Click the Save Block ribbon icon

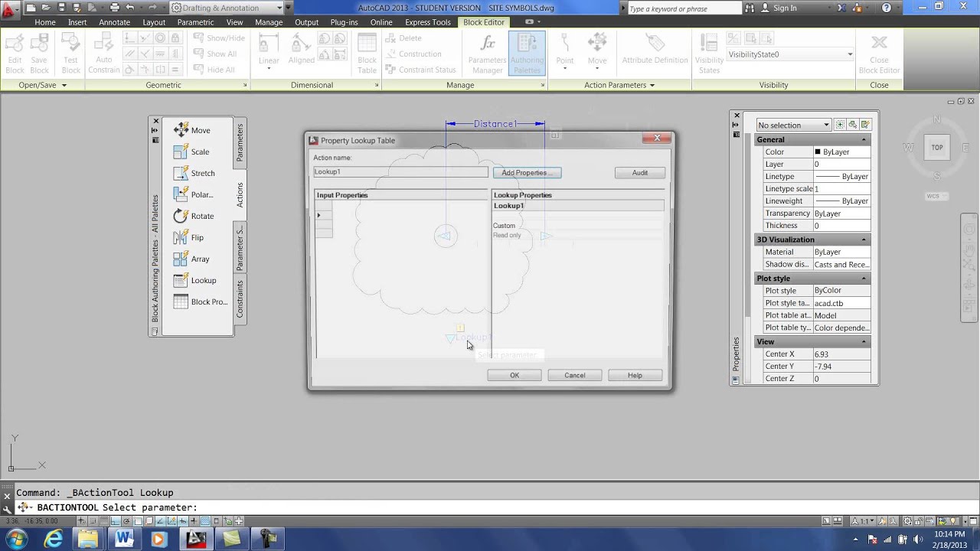coord(39,54)
